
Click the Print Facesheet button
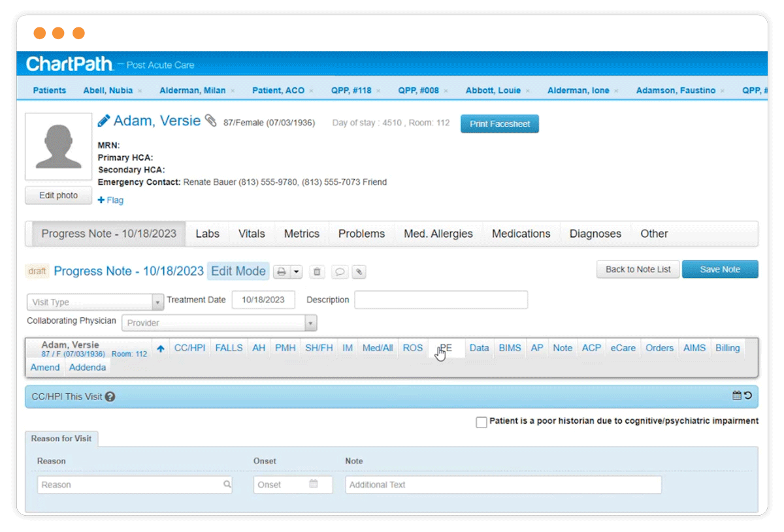tap(500, 124)
